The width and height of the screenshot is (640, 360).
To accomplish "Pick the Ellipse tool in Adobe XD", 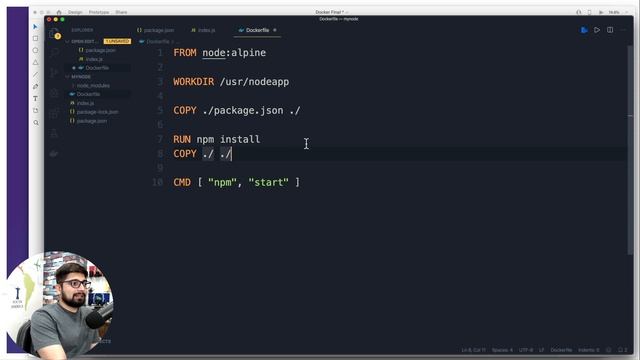I will (x=36, y=50).
